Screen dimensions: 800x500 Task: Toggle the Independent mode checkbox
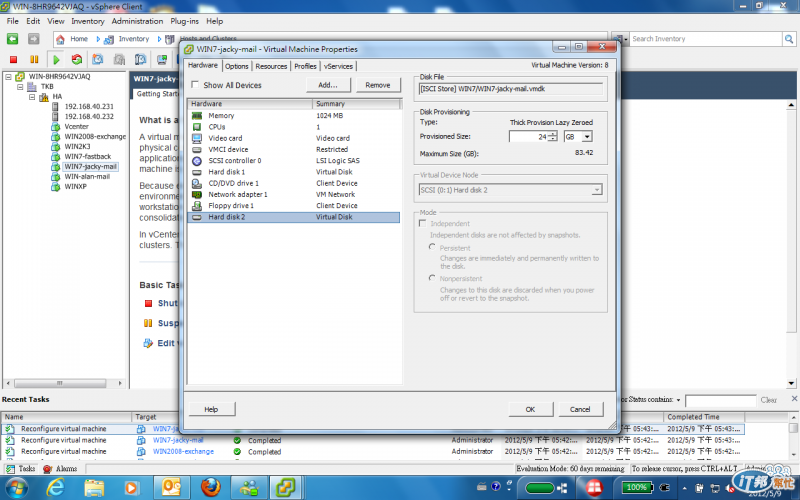(x=422, y=223)
